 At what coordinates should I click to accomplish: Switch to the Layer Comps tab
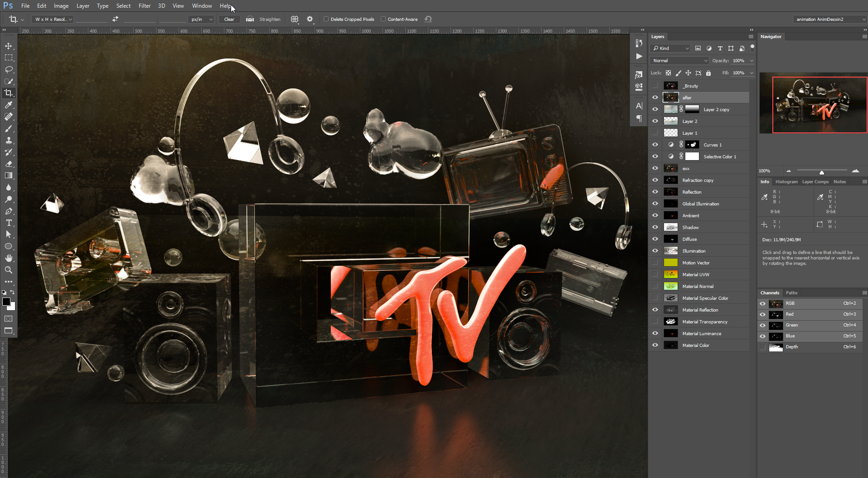pyautogui.click(x=815, y=182)
